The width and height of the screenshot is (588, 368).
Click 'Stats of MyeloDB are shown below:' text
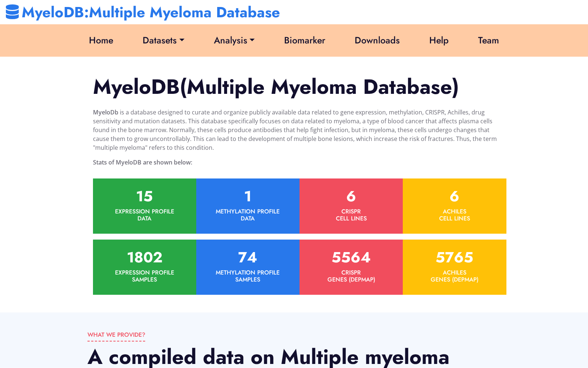[x=143, y=162]
